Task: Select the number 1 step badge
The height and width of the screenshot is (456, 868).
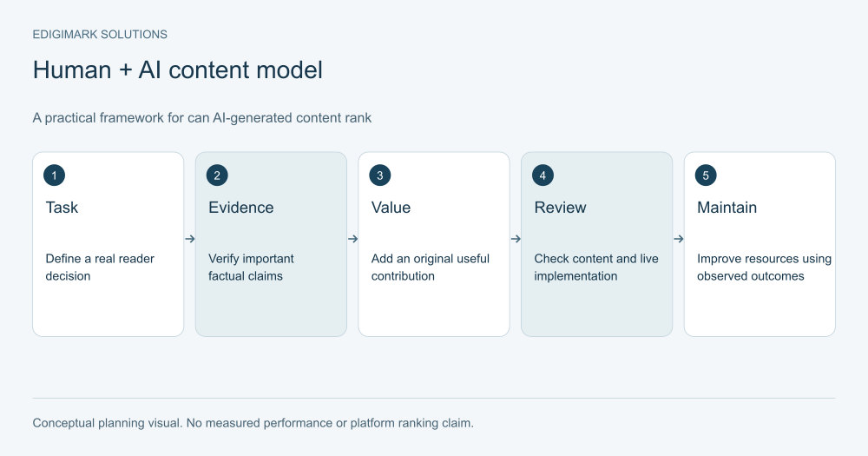Action: coord(54,175)
